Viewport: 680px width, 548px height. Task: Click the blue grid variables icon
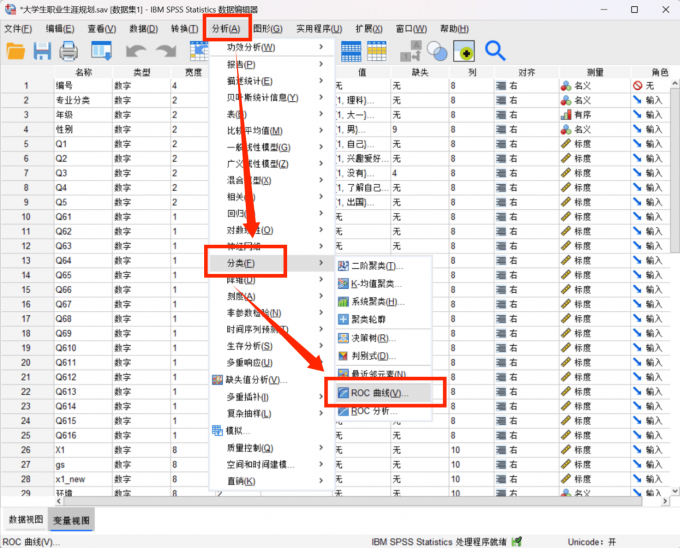(351, 51)
